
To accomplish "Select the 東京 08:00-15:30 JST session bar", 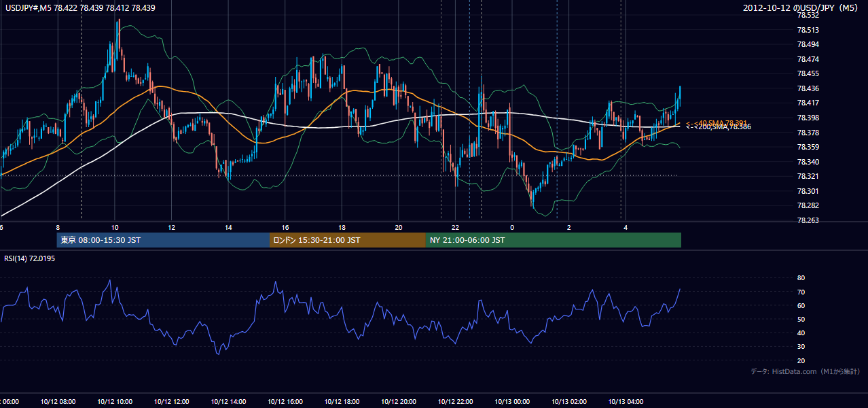I will coord(163,240).
